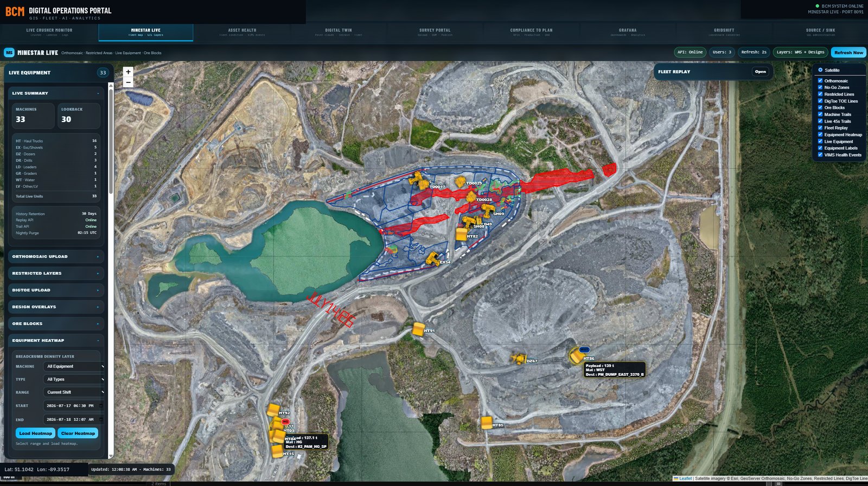Select haul truck HT91 on the map

tap(418, 329)
